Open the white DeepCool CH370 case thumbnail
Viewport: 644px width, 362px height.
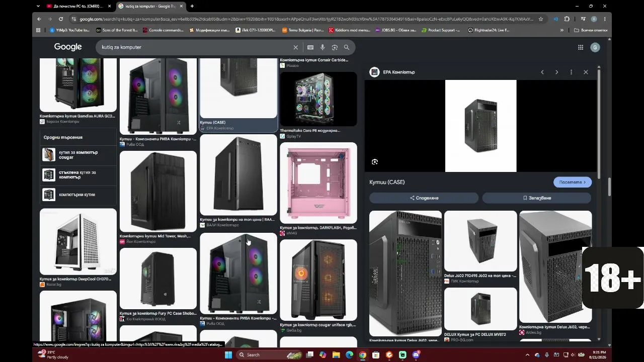coord(78,242)
